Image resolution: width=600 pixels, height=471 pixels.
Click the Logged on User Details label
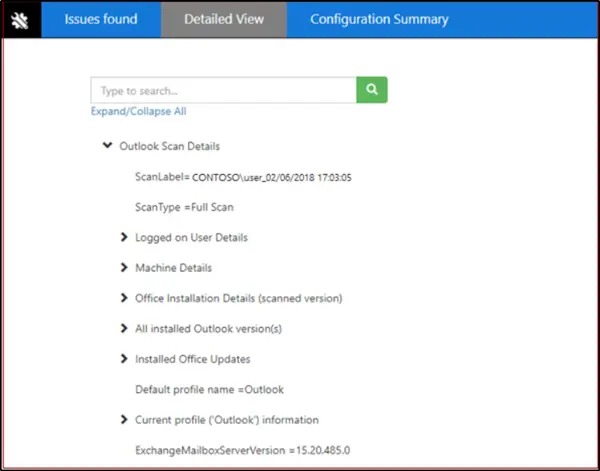point(191,238)
